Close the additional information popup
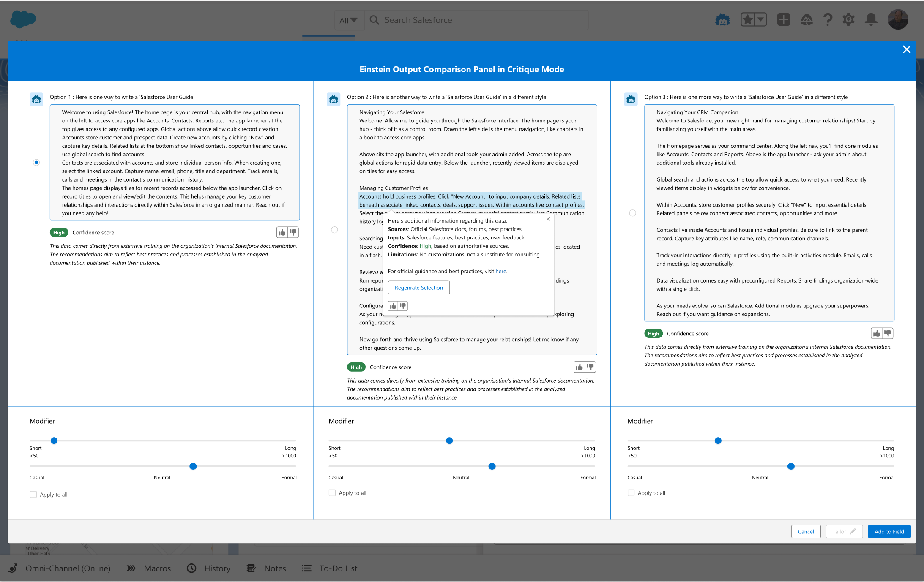924x582 pixels. click(548, 219)
